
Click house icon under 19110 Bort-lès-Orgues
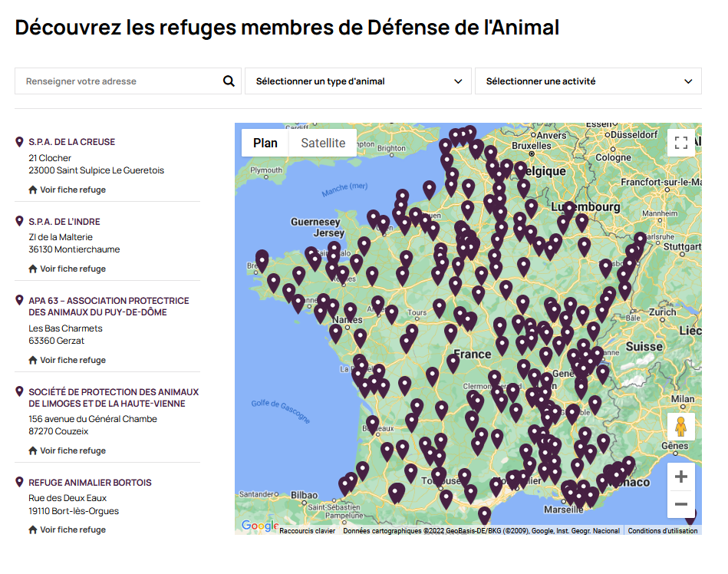point(33,529)
